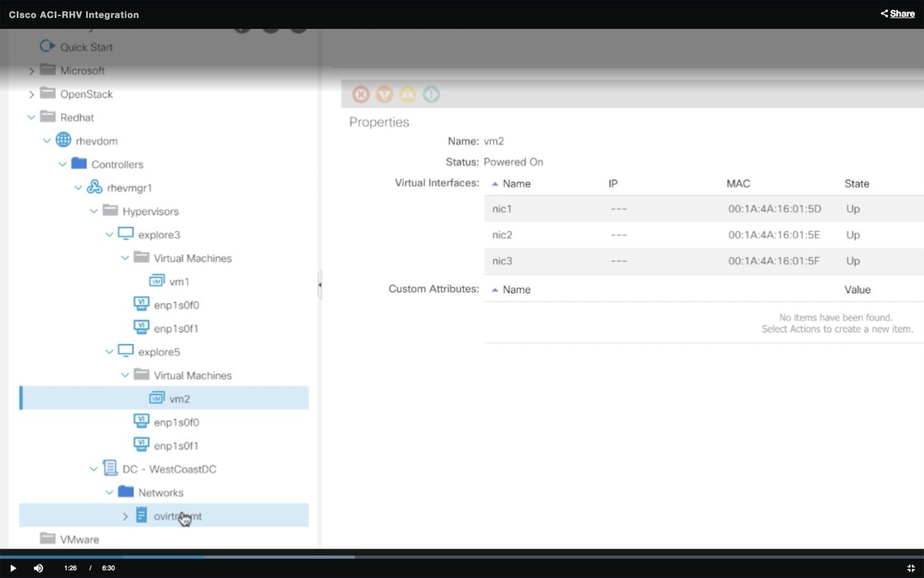
Task: Select the vm1 tree item
Action: pos(179,282)
